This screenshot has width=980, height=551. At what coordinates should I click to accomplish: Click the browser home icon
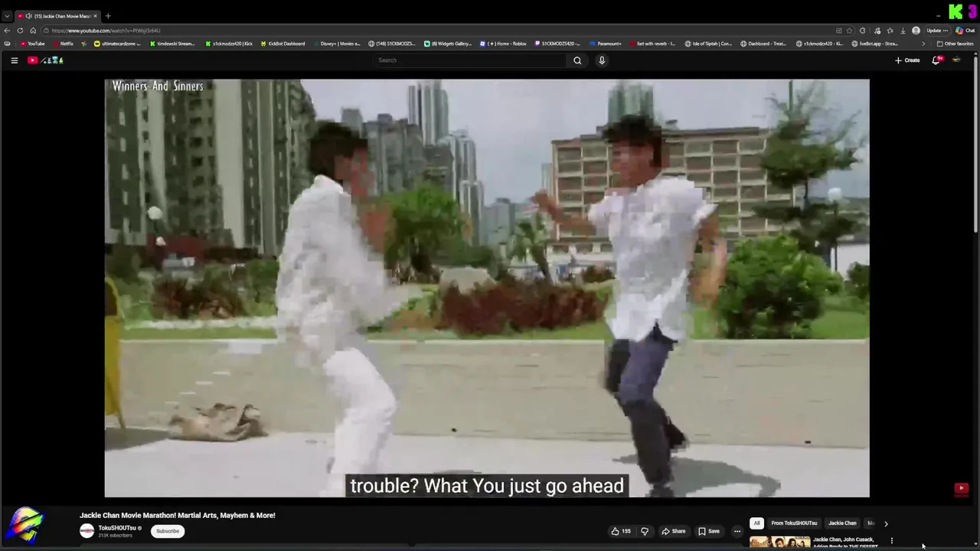coord(33,31)
